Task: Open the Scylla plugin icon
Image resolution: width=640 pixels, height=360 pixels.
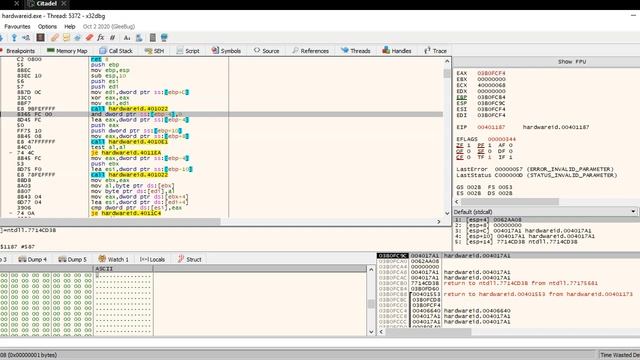Action: point(40,38)
